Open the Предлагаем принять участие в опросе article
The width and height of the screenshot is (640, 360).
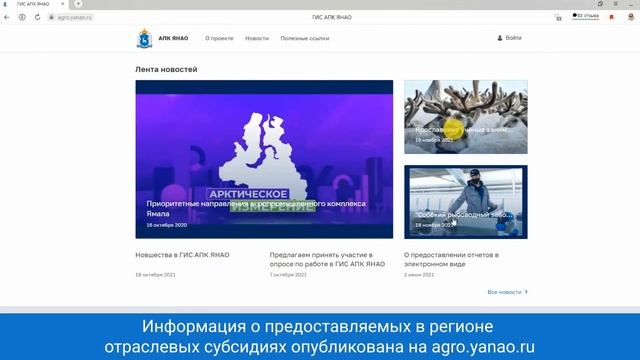327,259
